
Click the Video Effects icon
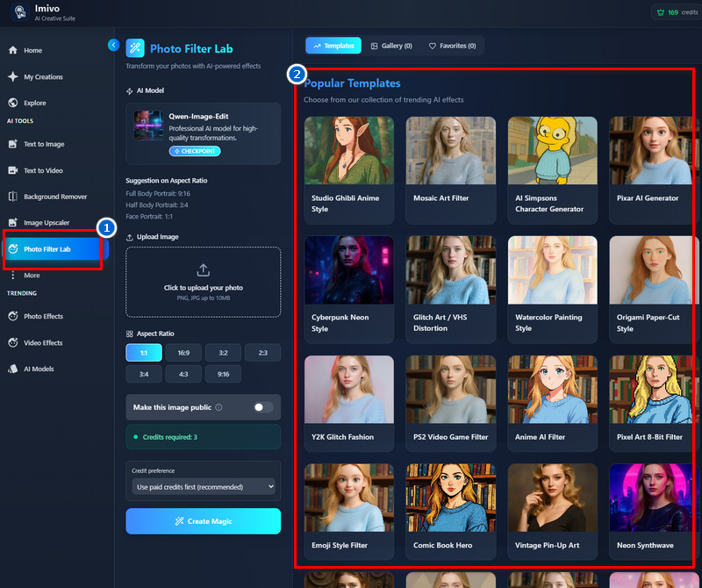13,342
